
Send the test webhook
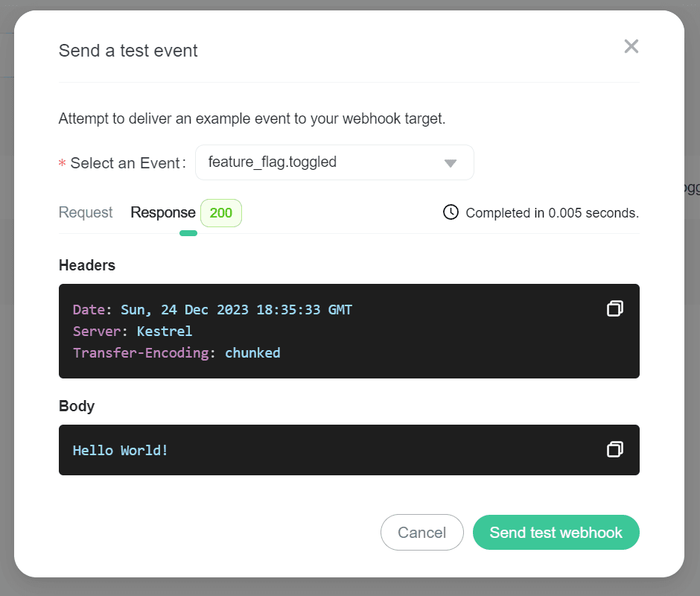(x=556, y=533)
